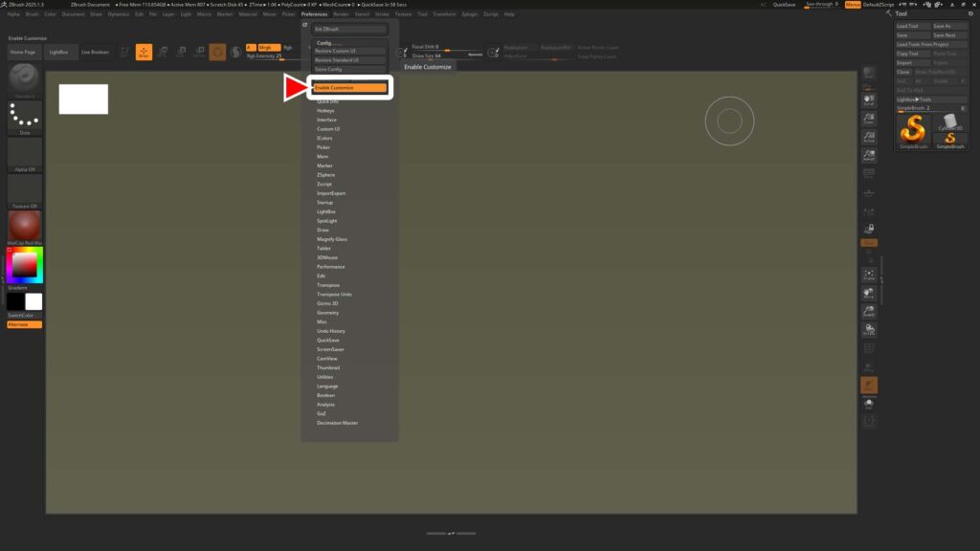Open the Zplugin menu
This screenshot has height=551, width=980.
coord(469,14)
